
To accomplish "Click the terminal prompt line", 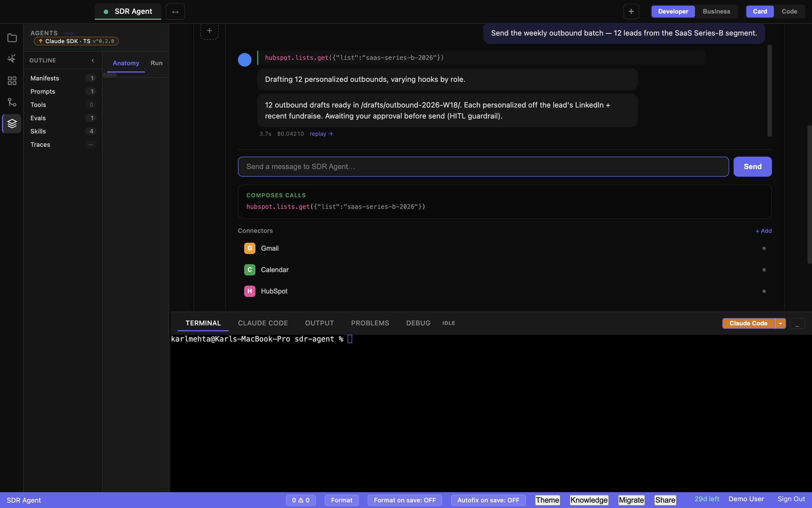I will [262, 339].
